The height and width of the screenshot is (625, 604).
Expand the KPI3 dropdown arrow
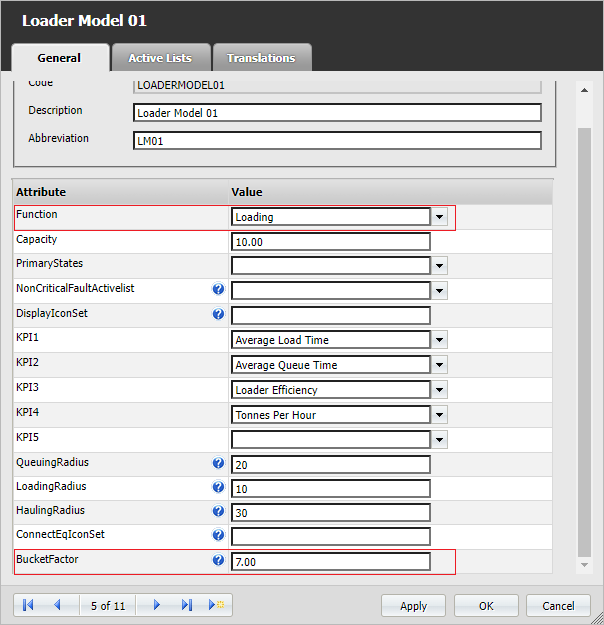pos(439,390)
